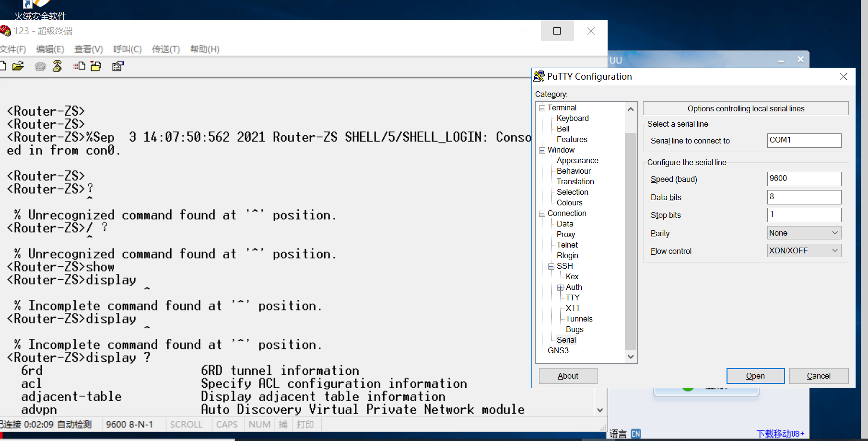This screenshot has width=868, height=441.
Task: Click the 9600 8-N-1 status bar entry
Action: click(x=129, y=425)
